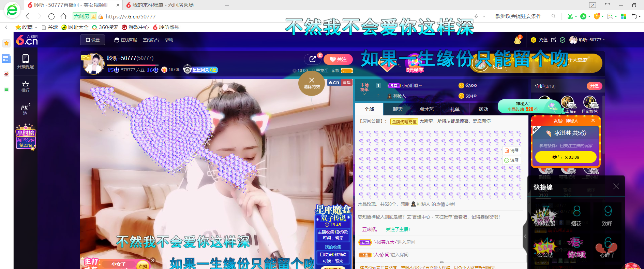644x269 pixels.
Task: Send shortcut 7 欢迎我哥
Action: click(545, 216)
